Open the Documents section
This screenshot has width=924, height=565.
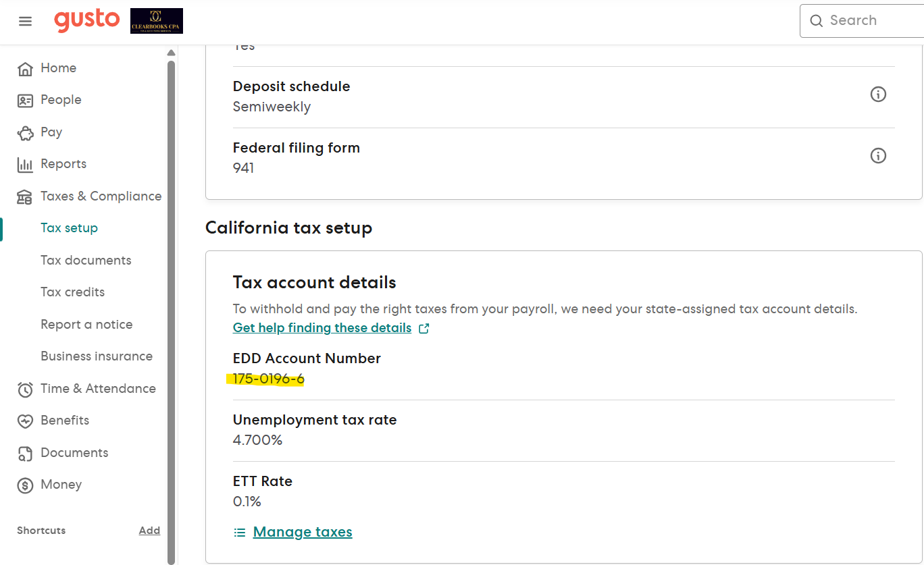[x=74, y=453]
